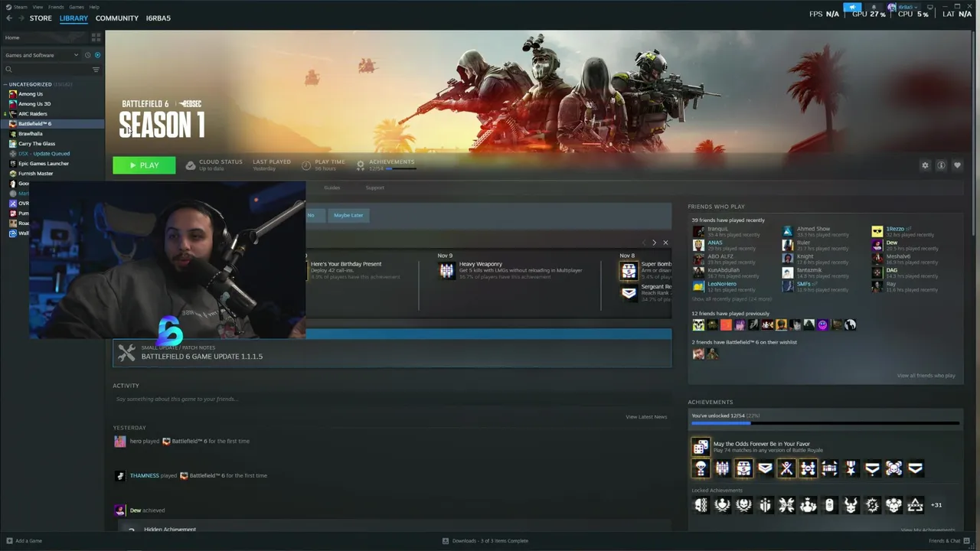Image resolution: width=980 pixels, height=551 pixels.
Task: Dismiss achievements carousel with X
Action: pyautogui.click(x=665, y=243)
